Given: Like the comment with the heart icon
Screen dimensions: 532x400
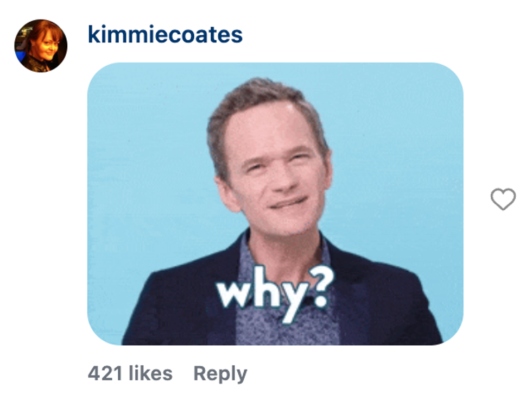Looking at the screenshot, I should point(503,199).
